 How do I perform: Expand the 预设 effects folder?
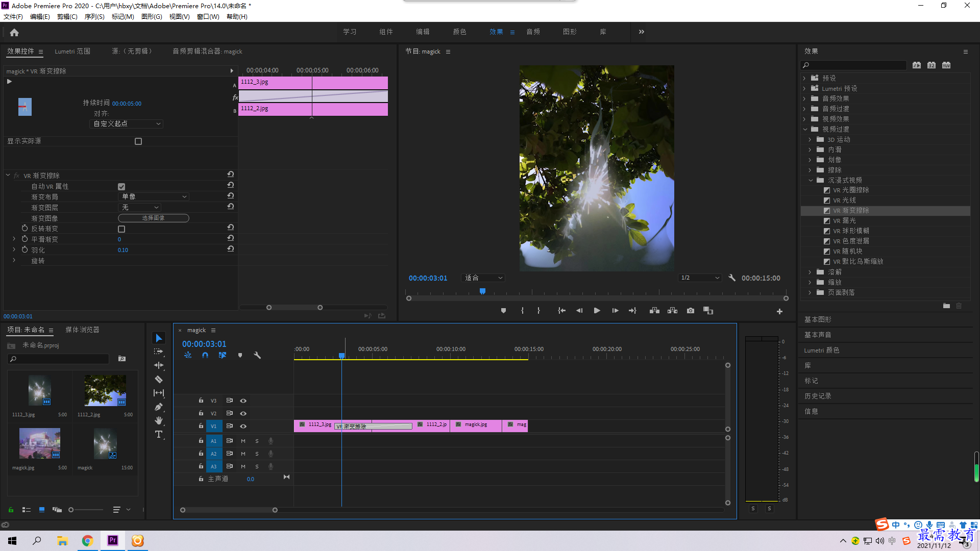(x=804, y=78)
